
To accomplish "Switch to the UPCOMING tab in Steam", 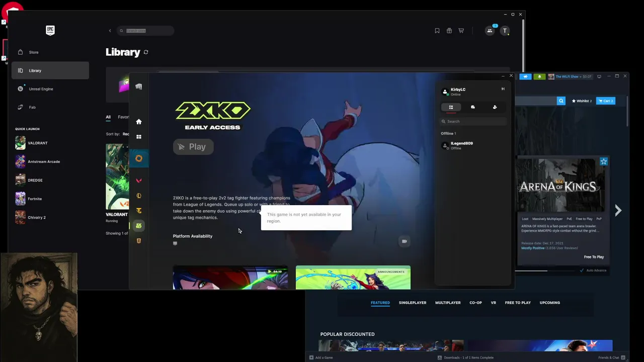I will click(550, 303).
